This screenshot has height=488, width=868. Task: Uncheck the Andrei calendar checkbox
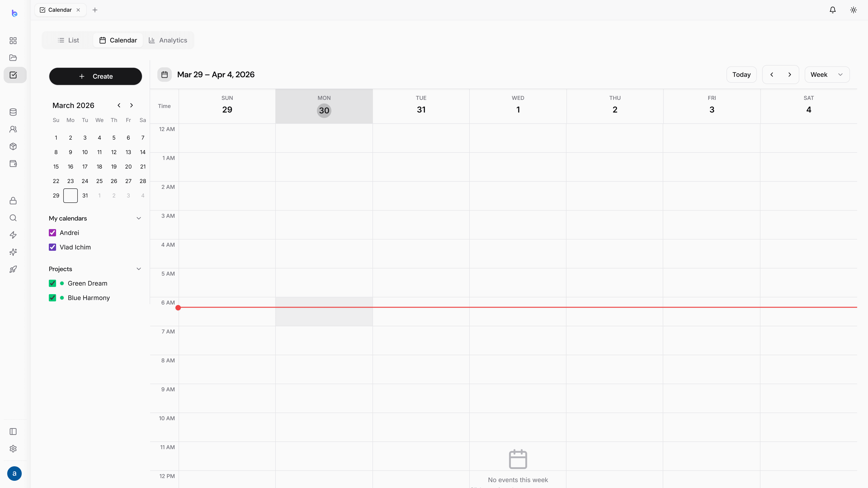pyautogui.click(x=53, y=233)
